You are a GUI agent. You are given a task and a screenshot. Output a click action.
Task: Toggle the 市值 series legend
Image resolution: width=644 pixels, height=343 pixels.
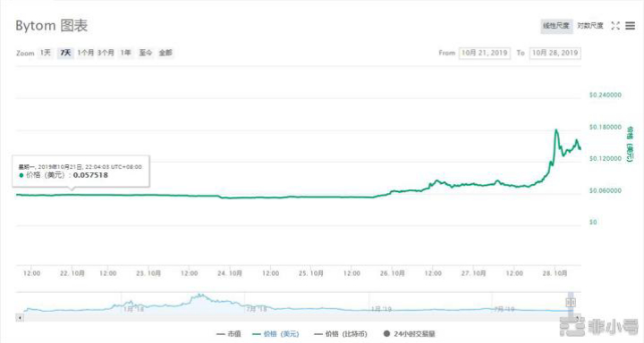click(229, 334)
